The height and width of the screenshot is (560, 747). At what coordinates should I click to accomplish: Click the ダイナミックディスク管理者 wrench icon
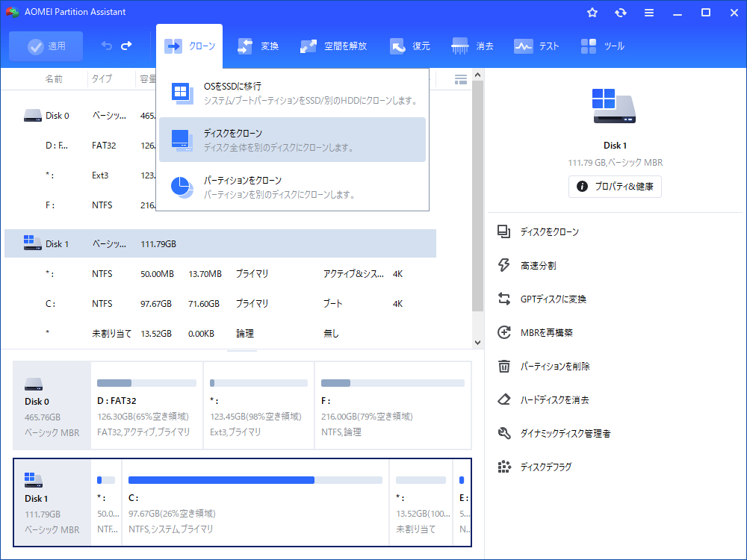pyautogui.click(x=503, y=433)
